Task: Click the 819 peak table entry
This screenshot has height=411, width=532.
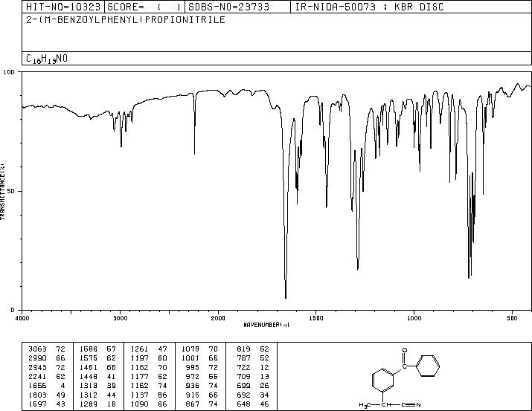Action: tap(243, 349)
